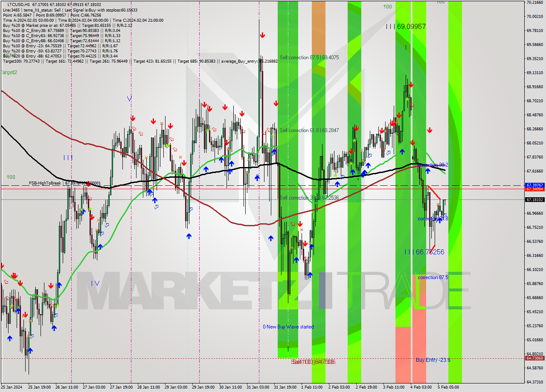Select the 'Buy %10 @ Entry -23' line
Image resolution: width=546 pixels, height=392 pixels.
click(x=60, y=46)
